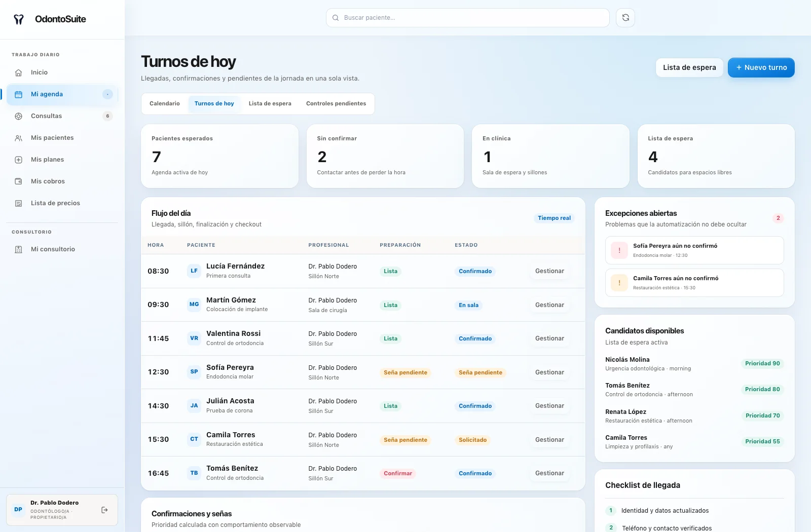Click the DP avatar in user card
The image size is (811, 532).
click(x=18, y=510)
